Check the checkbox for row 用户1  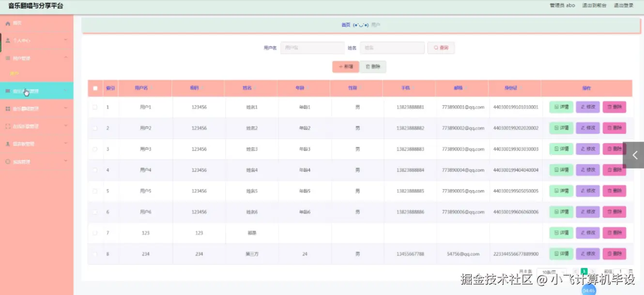(95, 107)
